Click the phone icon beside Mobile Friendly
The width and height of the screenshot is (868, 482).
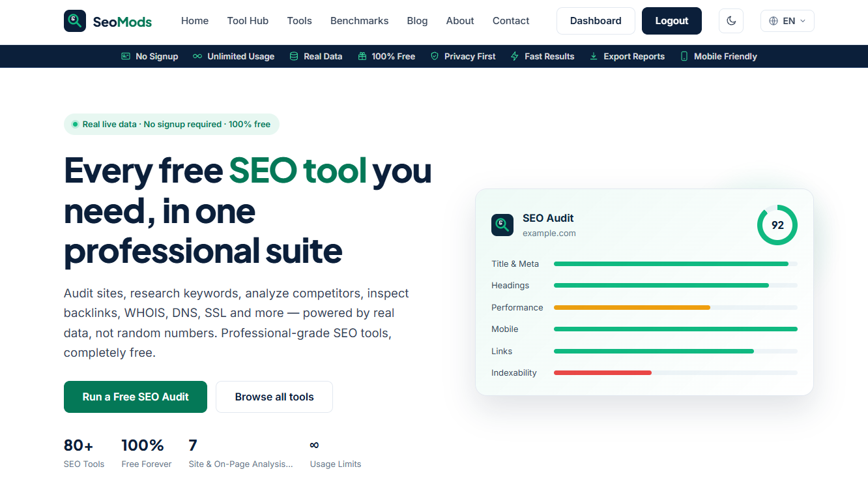pos(684,56)
